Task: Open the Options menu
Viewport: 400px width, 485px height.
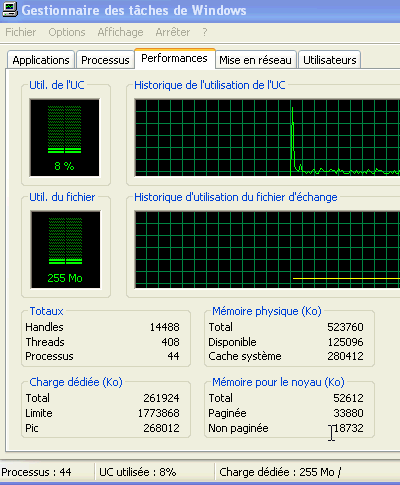Action: [67, 32]
